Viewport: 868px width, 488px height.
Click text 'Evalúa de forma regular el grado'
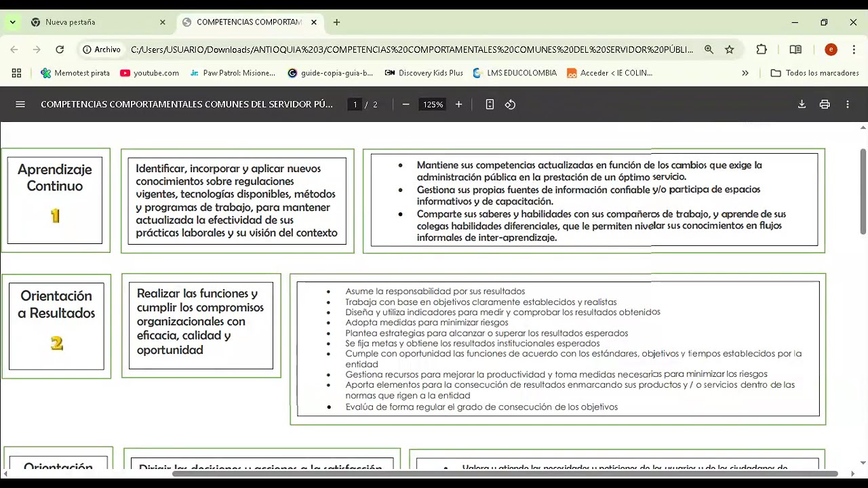coord(413,407)
